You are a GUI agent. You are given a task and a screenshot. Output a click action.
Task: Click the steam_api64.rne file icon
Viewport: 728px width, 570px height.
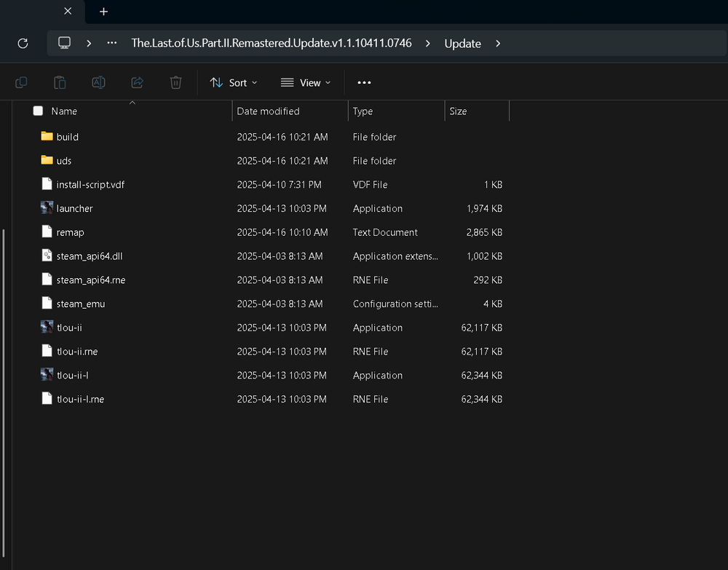coord(47,279)
